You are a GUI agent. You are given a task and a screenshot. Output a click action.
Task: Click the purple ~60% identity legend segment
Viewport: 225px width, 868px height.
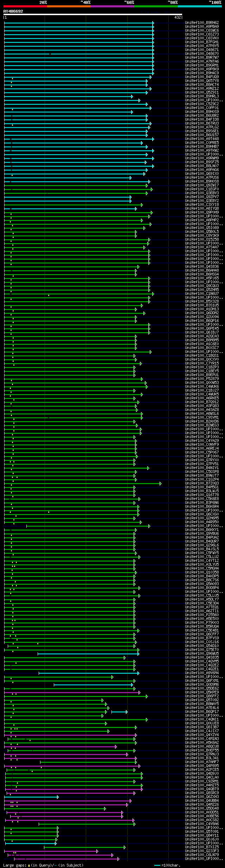click(112, 6)
